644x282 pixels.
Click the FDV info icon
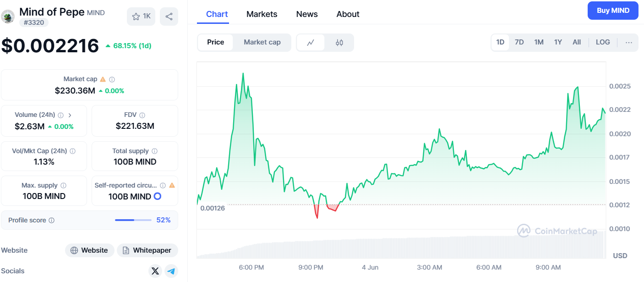point(142,115)
